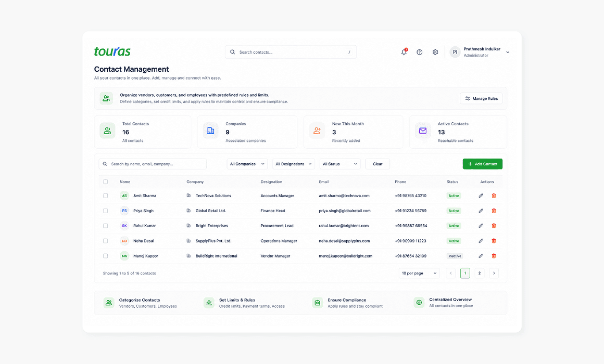
Task: Check the Amit Sharma row checkbox
Action: (106, 196)
